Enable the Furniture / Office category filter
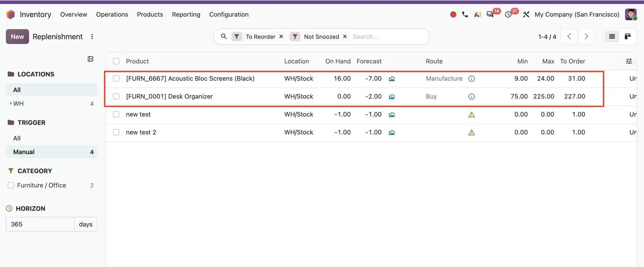644x267 pixels. (11, 185)
